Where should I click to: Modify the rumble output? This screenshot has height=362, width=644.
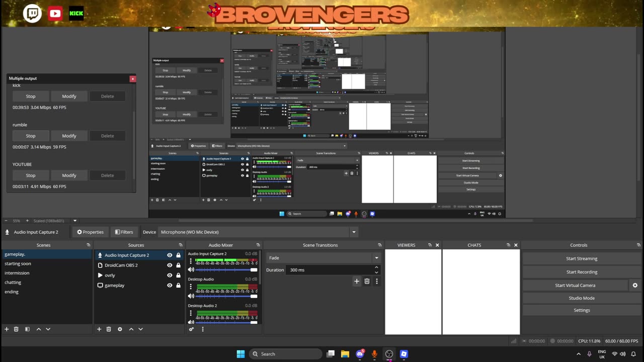pos(69,136)
